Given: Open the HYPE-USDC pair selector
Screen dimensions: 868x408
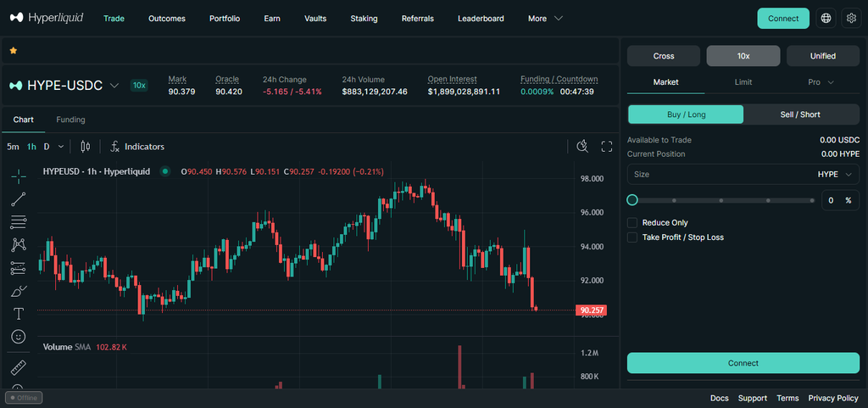Looking at the screenshot, I should pyautogui.click(x=64, y=86).
